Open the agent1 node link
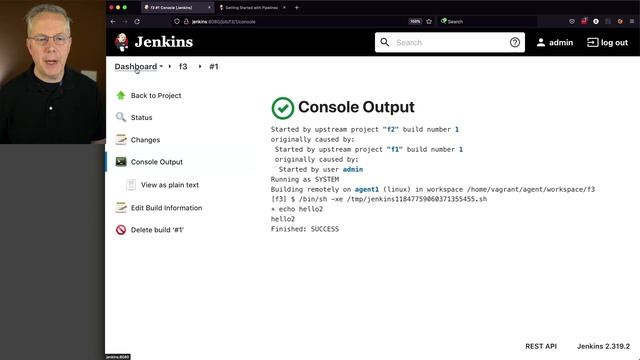 (367, 189)
